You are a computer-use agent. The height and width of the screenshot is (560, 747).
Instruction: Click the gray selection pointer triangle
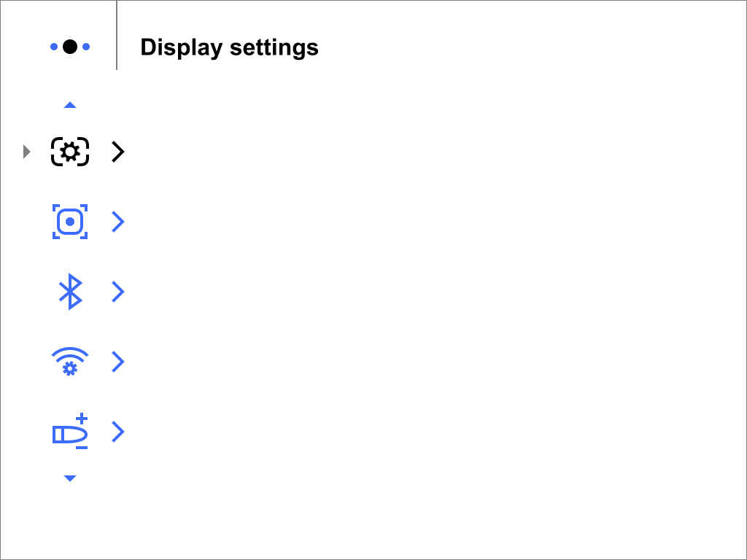tap(27, 152)
